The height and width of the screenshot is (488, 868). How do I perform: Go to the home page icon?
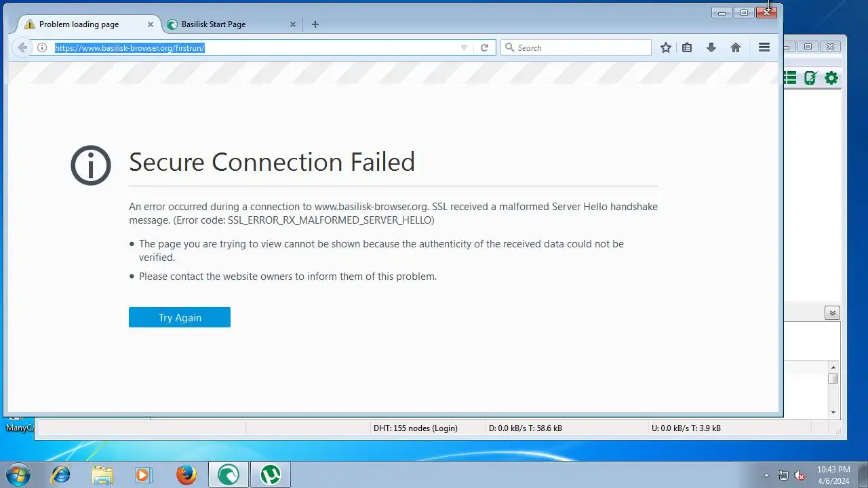pyautogui.click(x=736, y=47)
